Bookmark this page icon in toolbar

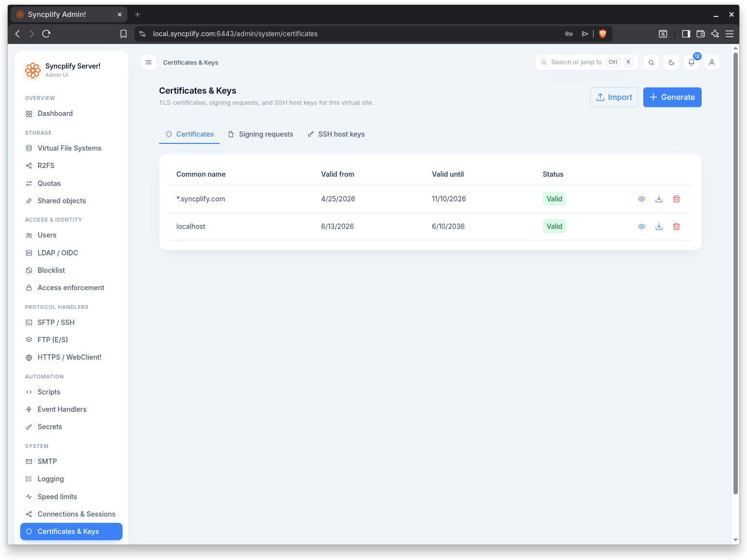pos(124,34)
